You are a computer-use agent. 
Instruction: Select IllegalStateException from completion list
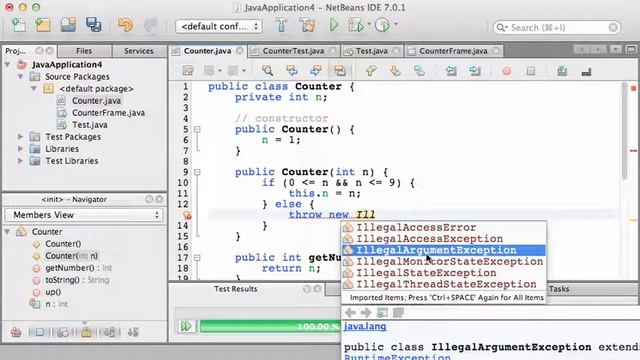pyautogui.click(x=444, y=273)
